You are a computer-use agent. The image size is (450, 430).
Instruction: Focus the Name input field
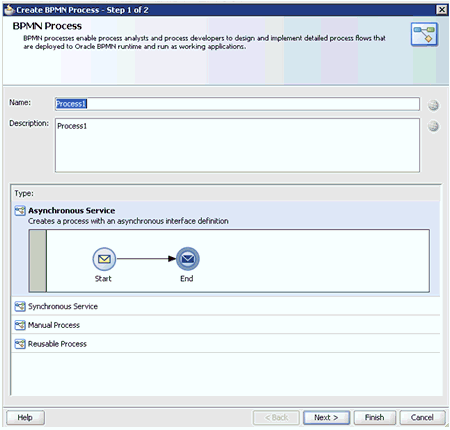pos(237,104)
